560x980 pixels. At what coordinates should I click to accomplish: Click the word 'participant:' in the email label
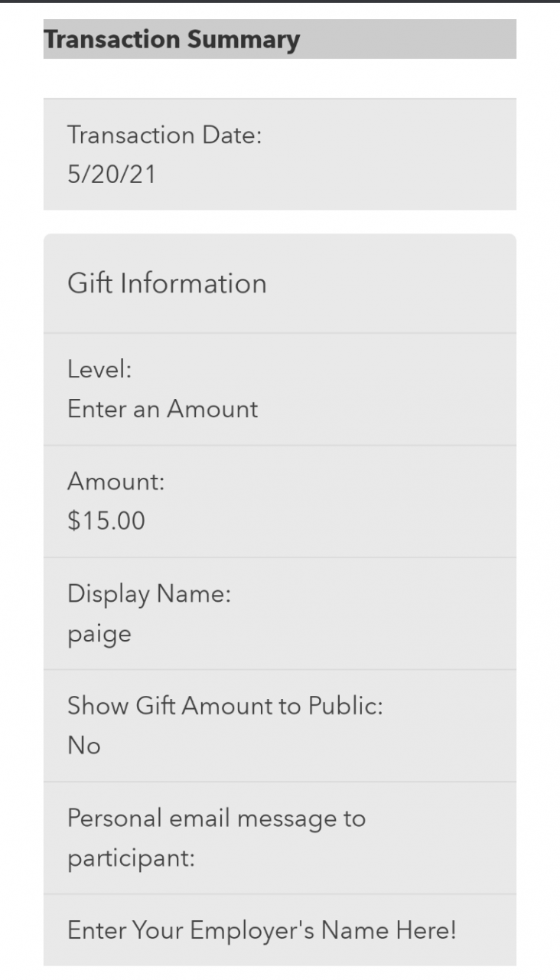tap(131, 858)
